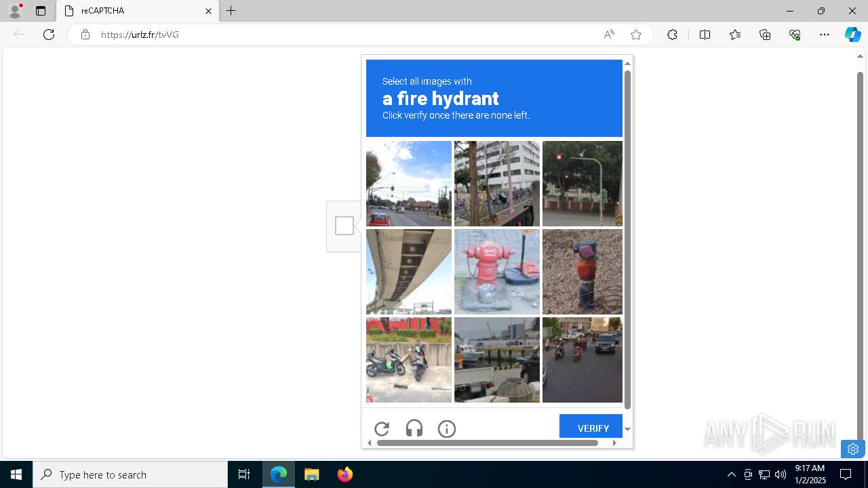Select the parked scooters tile
868x488 pixels.
click(409, 360)
